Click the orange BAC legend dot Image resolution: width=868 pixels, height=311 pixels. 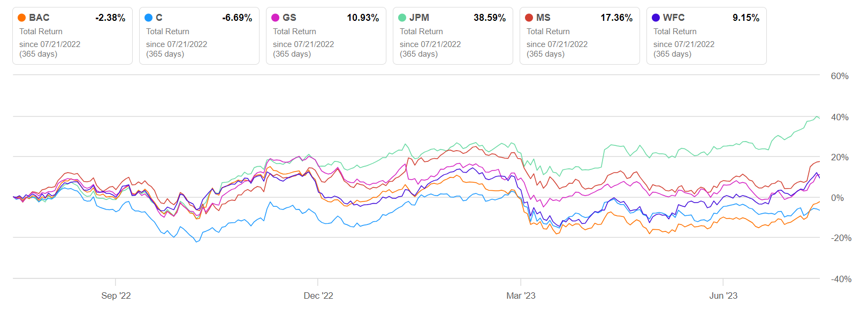(x=22, y=18)
